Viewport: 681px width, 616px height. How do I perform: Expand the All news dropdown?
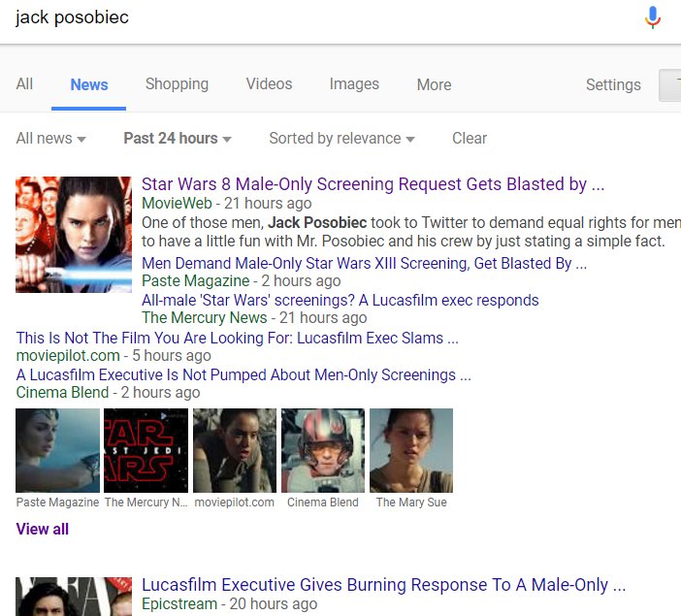(50, 139)
